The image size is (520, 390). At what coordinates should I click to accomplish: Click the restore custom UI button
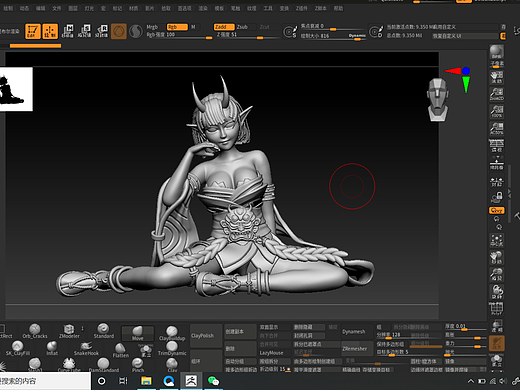465,36
